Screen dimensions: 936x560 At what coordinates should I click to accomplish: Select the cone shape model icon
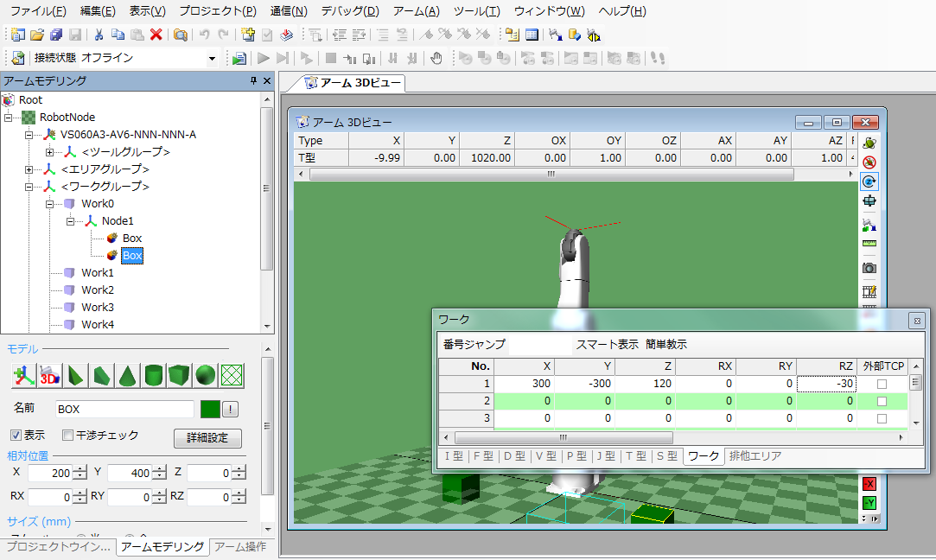[128, 375]
